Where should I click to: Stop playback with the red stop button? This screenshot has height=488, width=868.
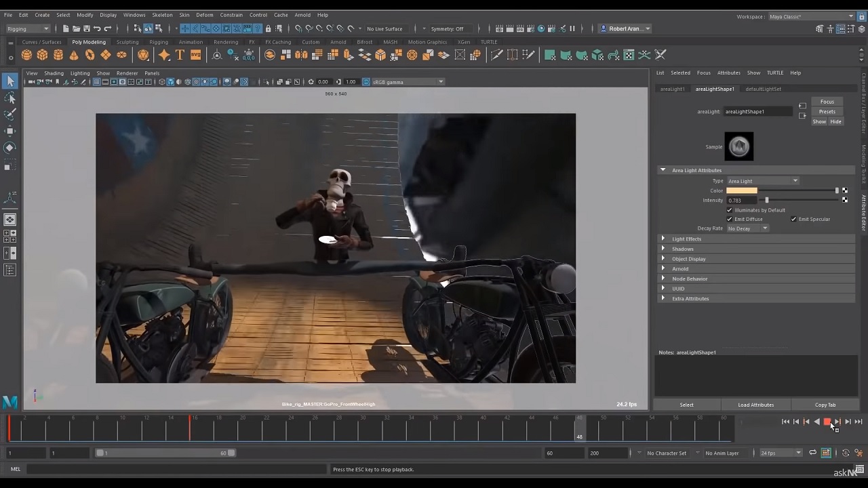pyautogui.click(x=827, y=422)
